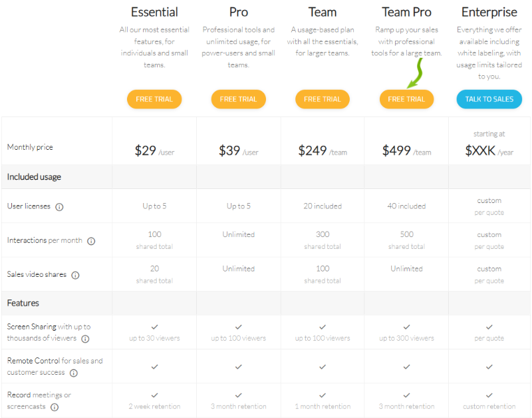This screenshot has height=418, width=532.
Task: Click the Essential plan heading
Action: [154, 12]
